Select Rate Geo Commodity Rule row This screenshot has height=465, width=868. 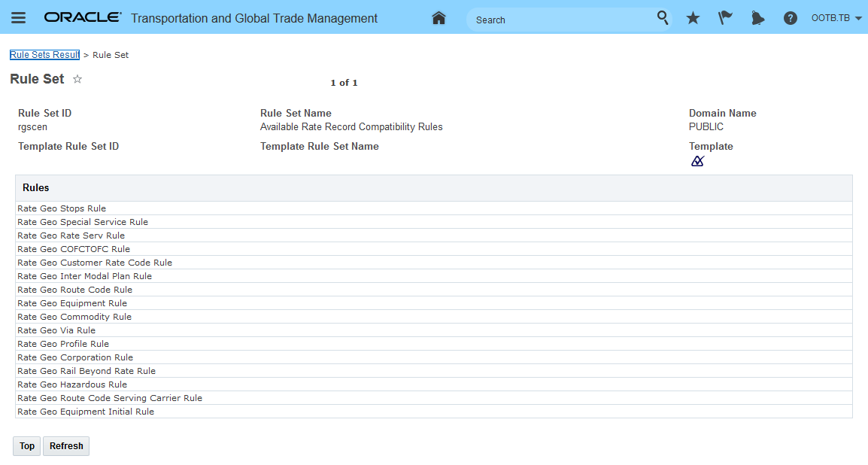coord(434,317)
